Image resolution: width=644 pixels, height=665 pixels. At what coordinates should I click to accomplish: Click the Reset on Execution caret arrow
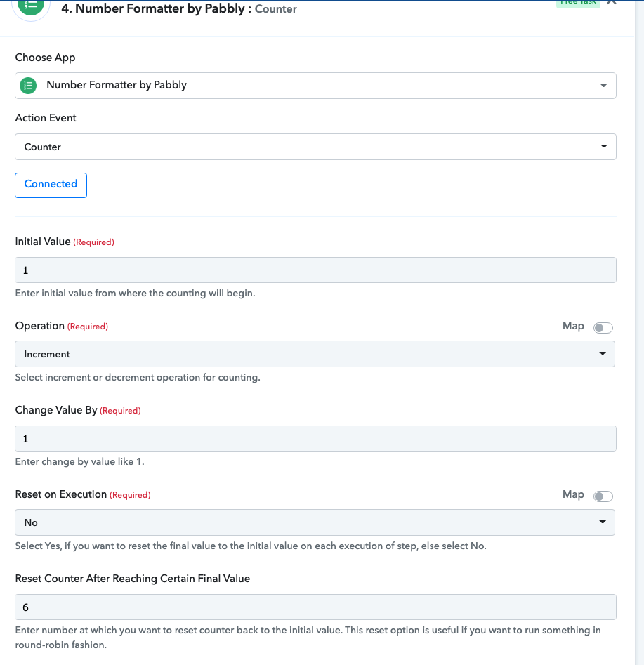pos(603,522)
